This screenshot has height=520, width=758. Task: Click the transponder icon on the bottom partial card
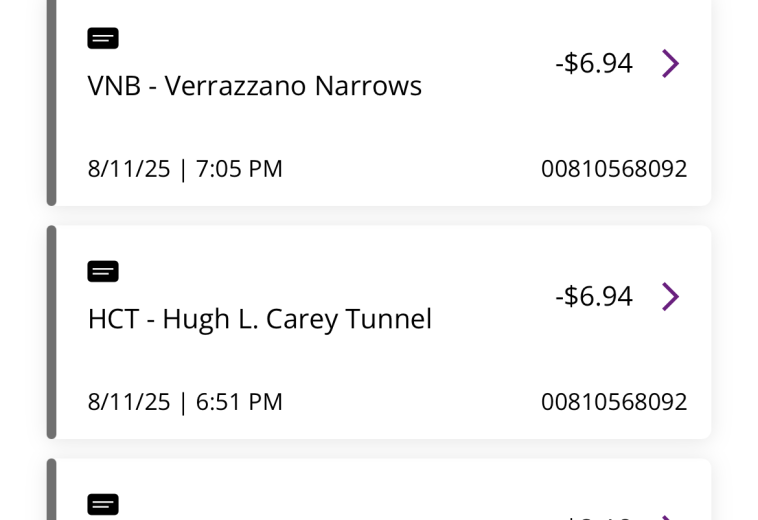103,504
